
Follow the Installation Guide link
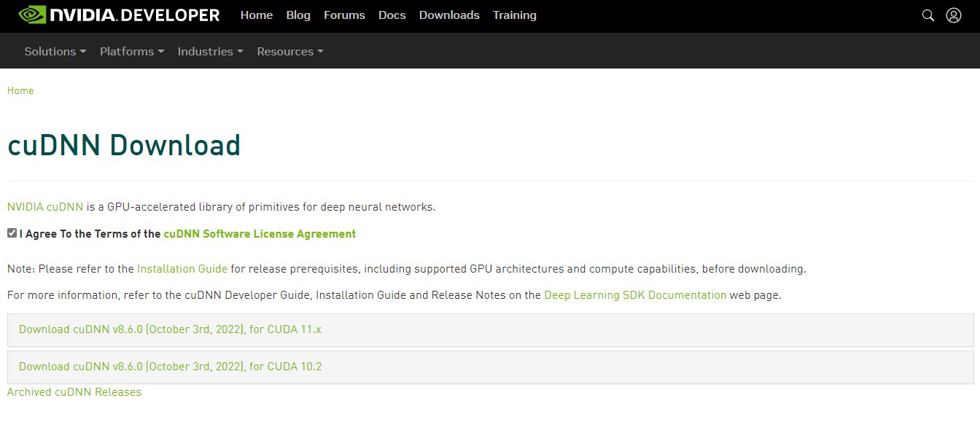tap(182, 269)
